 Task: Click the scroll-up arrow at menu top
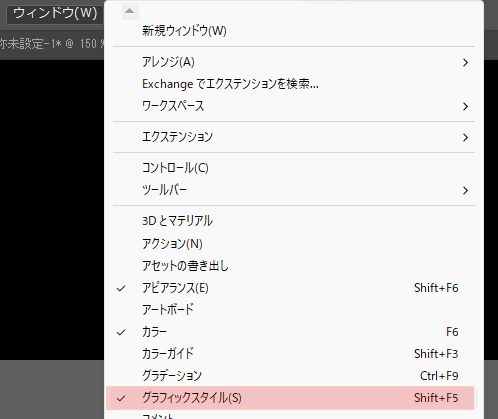coord(130,11)
